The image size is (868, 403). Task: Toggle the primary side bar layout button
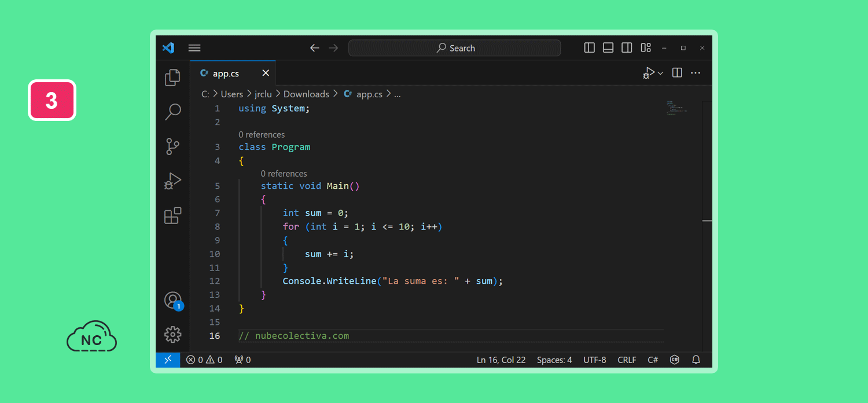click(x=589, y=48)
